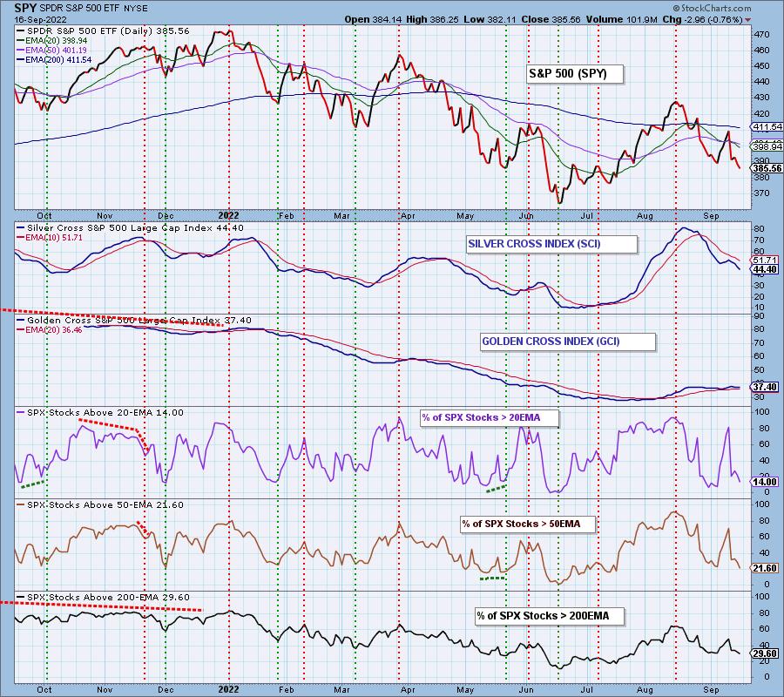784x697 pixels.
Task: Click the red down-arrow beside the Chg value
Action: click(x=747, y=21)
